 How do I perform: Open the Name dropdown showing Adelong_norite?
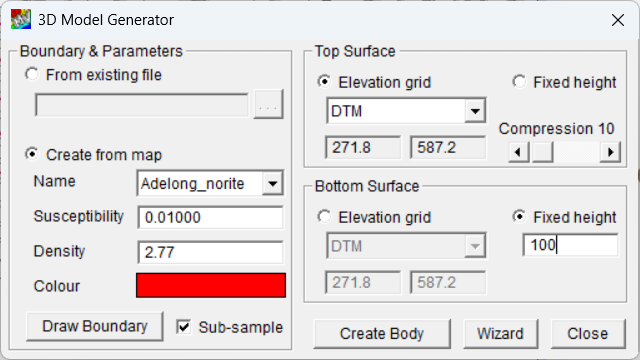[273, 184]
